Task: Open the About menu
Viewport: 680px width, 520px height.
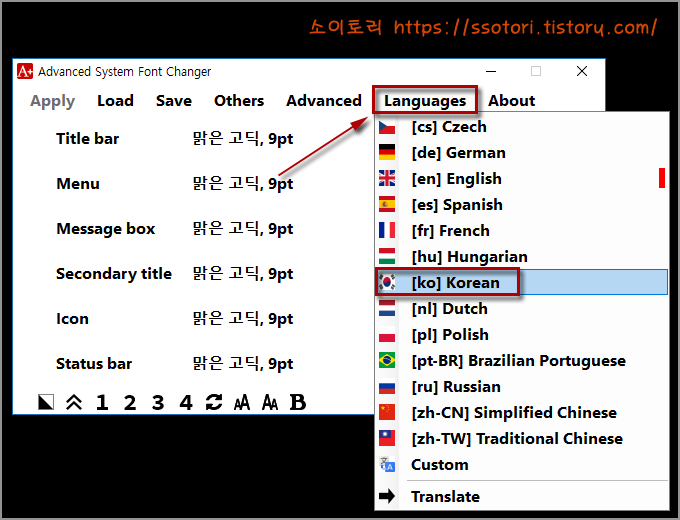Action: point(512,101)
